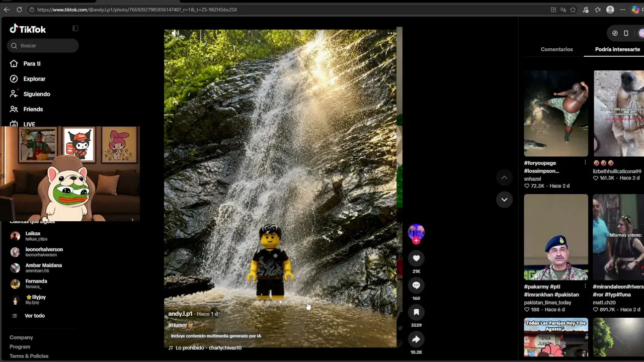Click the TikTok logo in the sidebar
This screenshot has height=362, width=644.
click(x=28, y=29)
